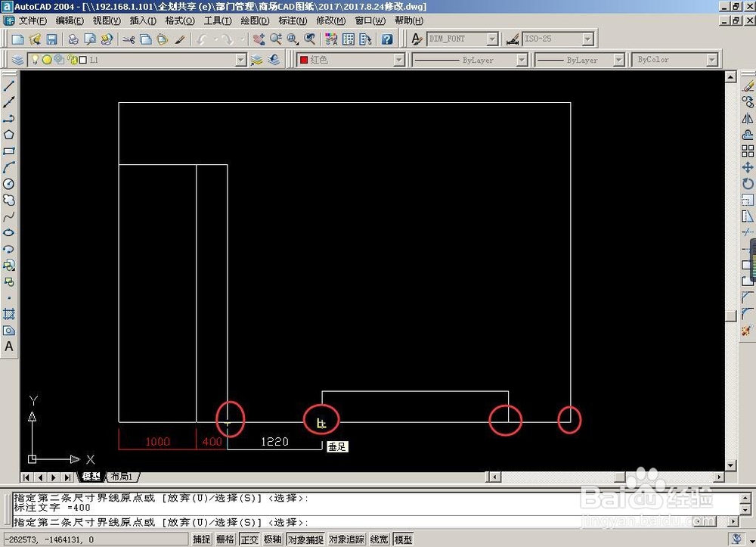The width and height of the screenshot is (756, 547).
Task: Select the Polygon tool
Action: pyautogui.click(x=8, y=135)
